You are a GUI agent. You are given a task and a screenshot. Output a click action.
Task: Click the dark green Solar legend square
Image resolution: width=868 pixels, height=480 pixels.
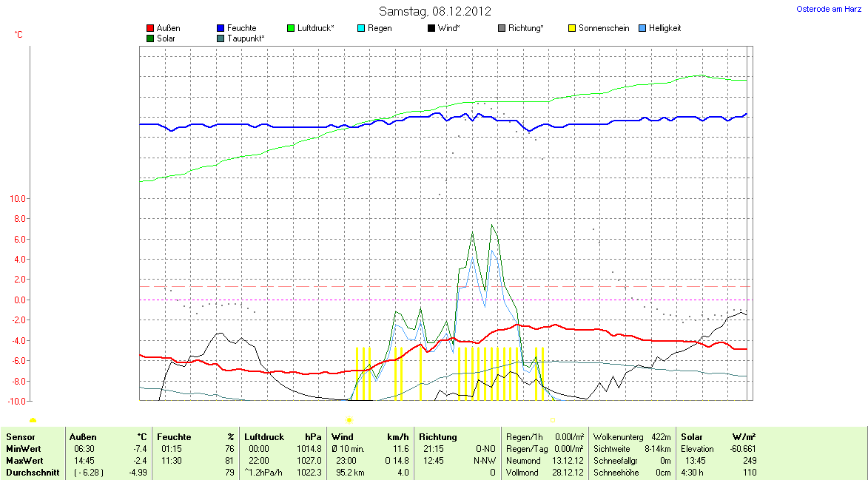(x=150, y=38)
